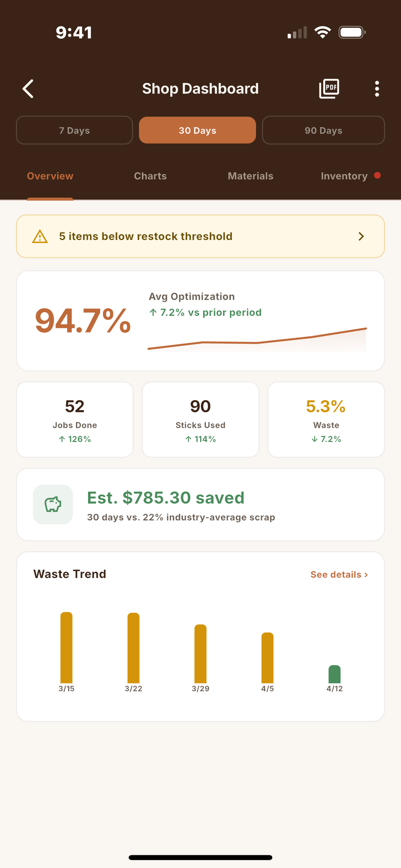Open Waste Trend See details link

click(339, 575)
